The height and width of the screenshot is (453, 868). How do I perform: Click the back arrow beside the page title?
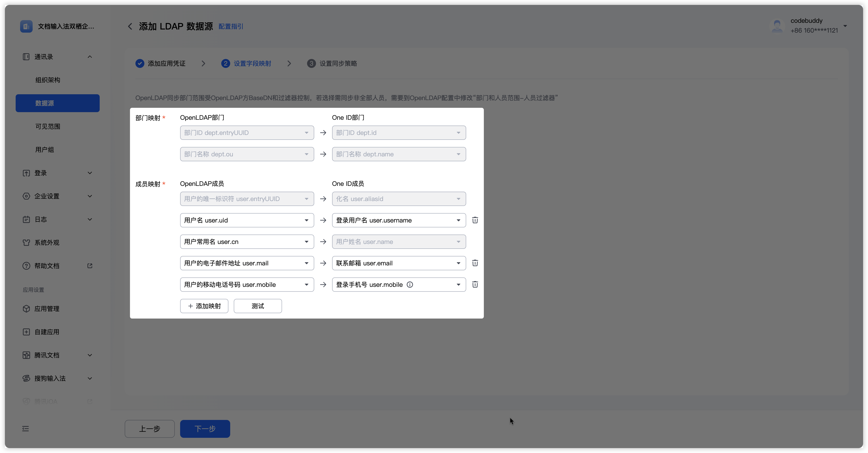coord(130,26)
